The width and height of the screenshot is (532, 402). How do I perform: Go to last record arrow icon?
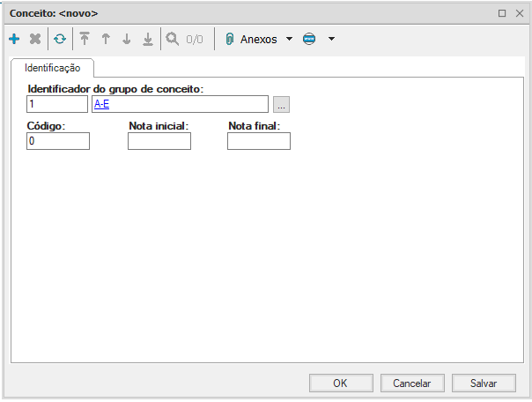pos(148,40)
